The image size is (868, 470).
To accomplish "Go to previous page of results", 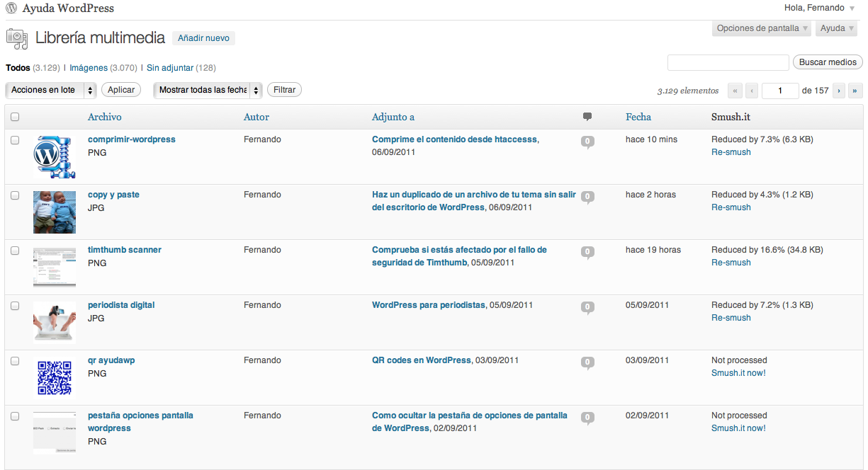I will point(752,91).
